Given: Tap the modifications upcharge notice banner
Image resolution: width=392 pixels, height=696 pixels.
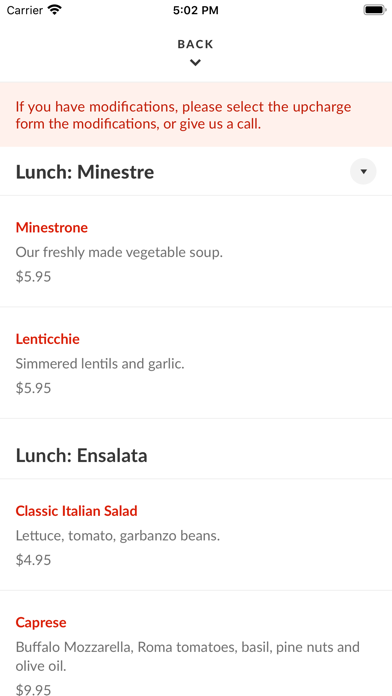Looking at the screenshot, I should point(196,115).
